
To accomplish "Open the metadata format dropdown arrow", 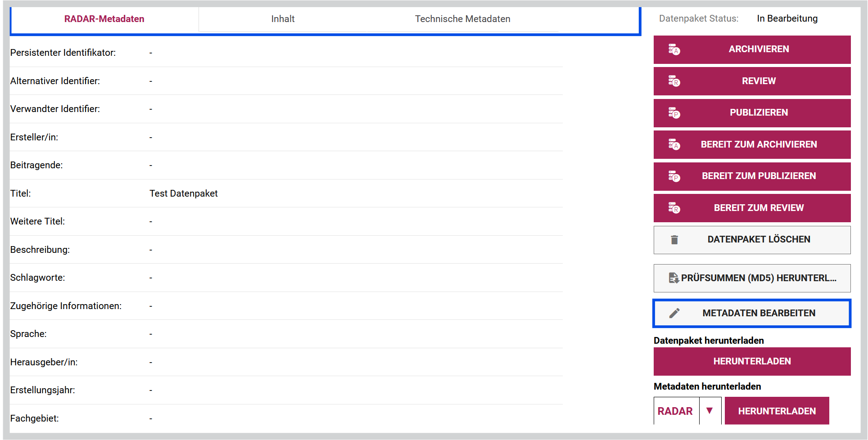I will coord(710,411).
